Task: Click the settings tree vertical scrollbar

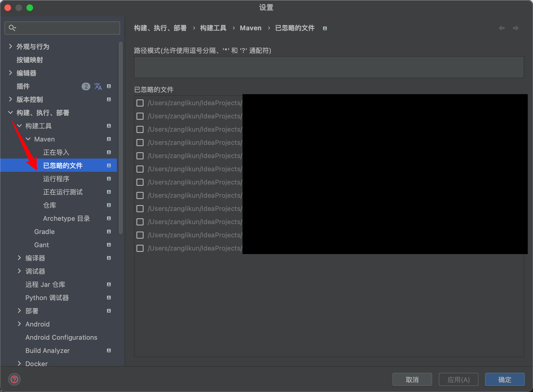Action: pos(120,138)
